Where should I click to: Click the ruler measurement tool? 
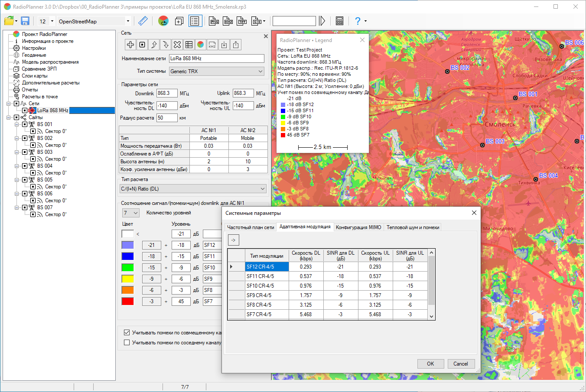[143, 21]
